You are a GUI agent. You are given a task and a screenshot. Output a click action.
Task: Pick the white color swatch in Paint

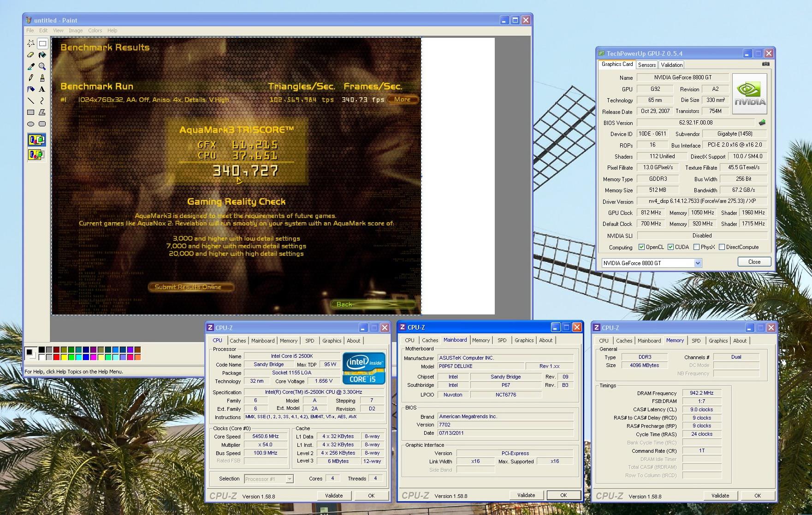point(42,357)
